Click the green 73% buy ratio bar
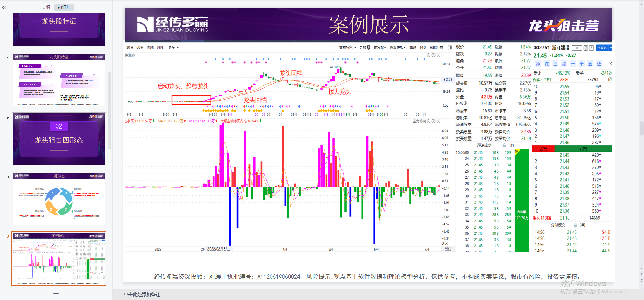Screen dimensions: 644x300 pyautogui.click(x=583, y=149)
